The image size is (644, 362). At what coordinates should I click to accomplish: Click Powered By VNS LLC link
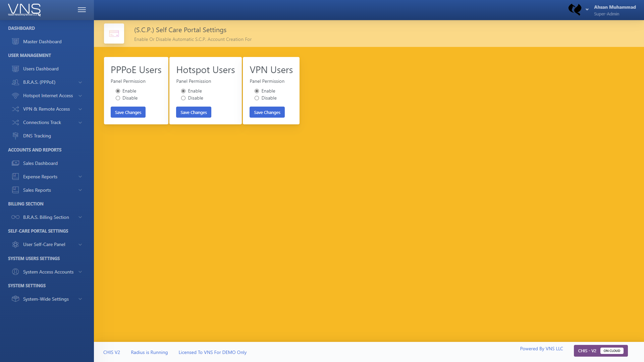click(x=541, y=349)
